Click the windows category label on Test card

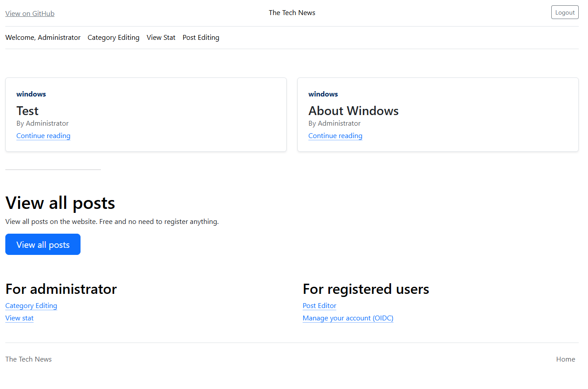(x=31, y=94)
